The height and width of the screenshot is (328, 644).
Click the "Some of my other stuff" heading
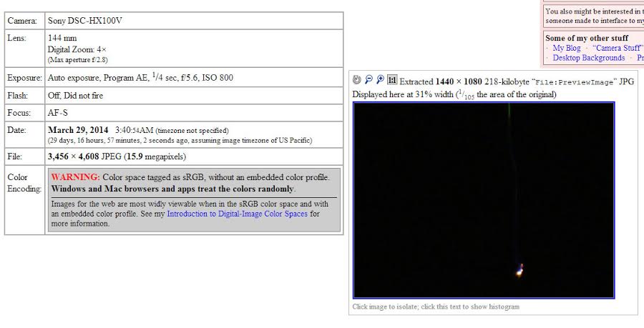coord(587,38)
